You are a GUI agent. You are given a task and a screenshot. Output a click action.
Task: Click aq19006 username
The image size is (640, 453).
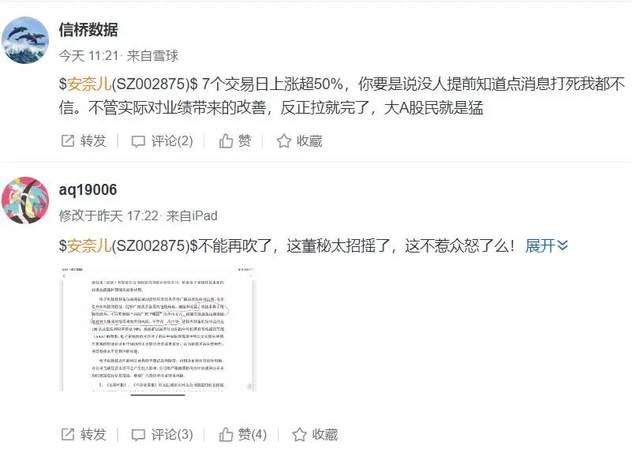click(88, 190)
